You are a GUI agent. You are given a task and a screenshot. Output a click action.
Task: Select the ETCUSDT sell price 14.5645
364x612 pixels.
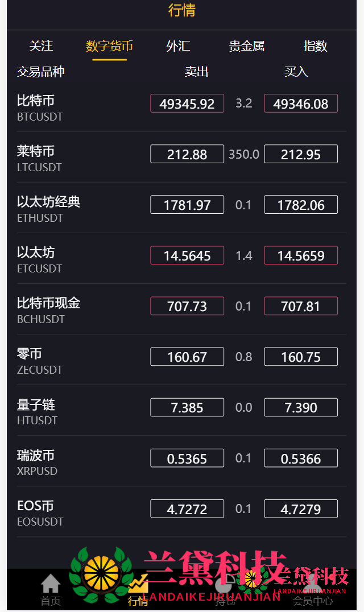click(187, 255)
